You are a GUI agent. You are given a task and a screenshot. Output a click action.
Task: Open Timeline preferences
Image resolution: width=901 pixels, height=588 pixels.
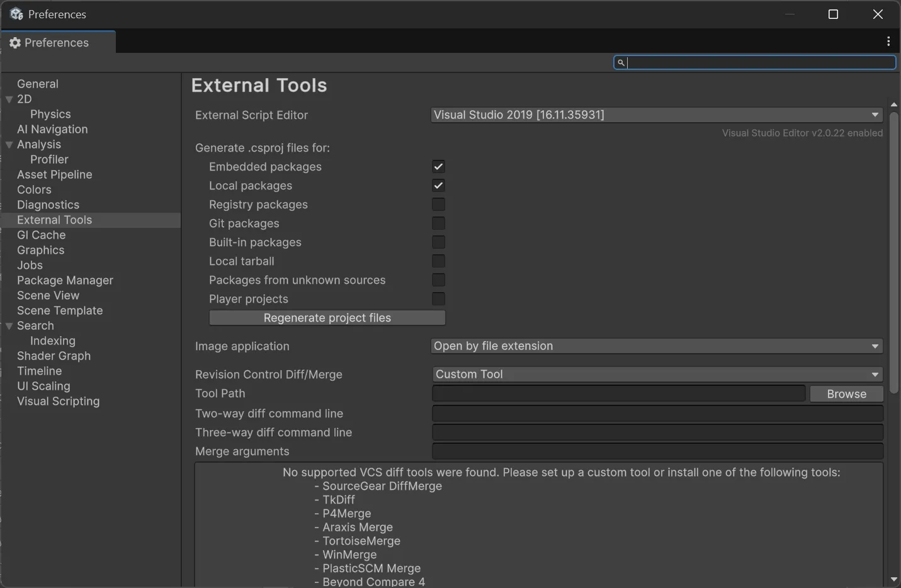39,371
